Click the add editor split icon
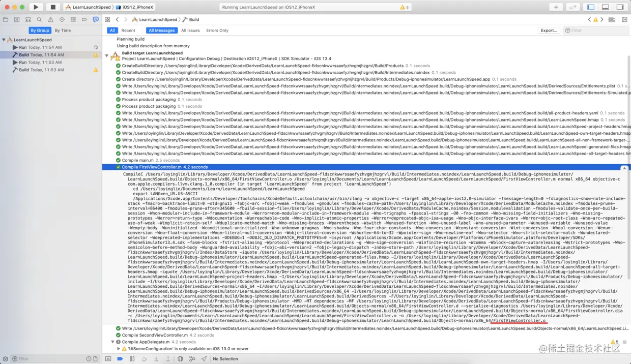The height and width of the screenshot is (364, 631). (x=623, y=19)
